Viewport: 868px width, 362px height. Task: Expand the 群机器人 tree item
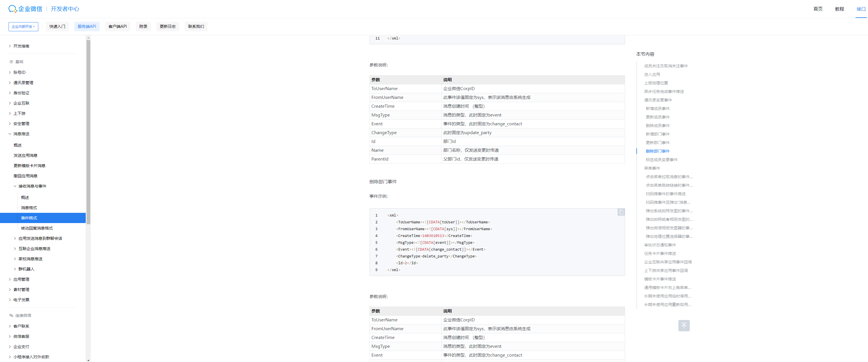click(15, 269)
